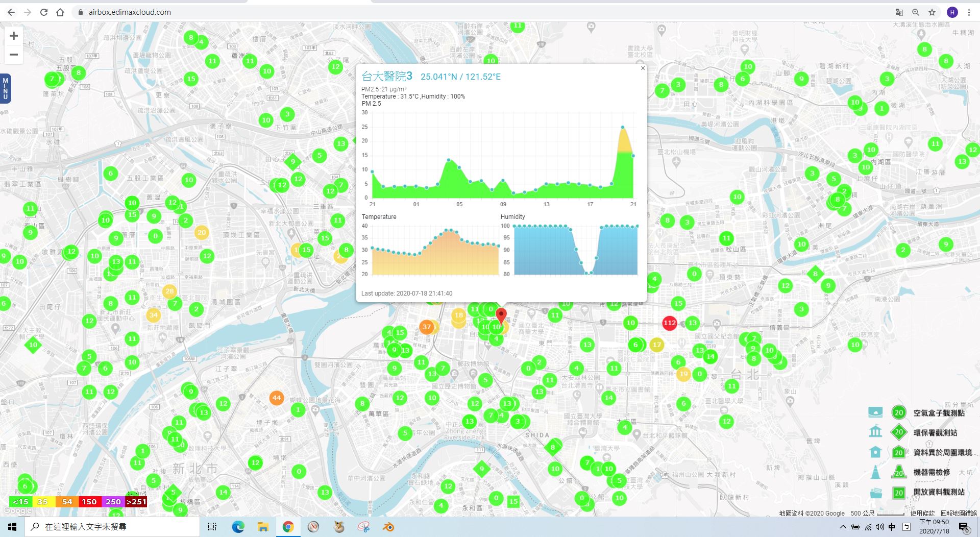Click the yellow 17 sensor marker
This screenshot has width=980, height=537.
[x=657, y=345]
